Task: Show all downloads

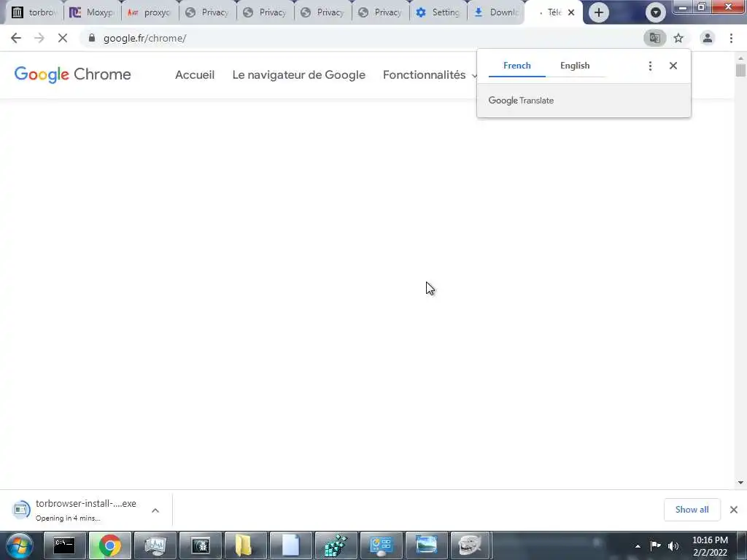Action: coord(692,510)
